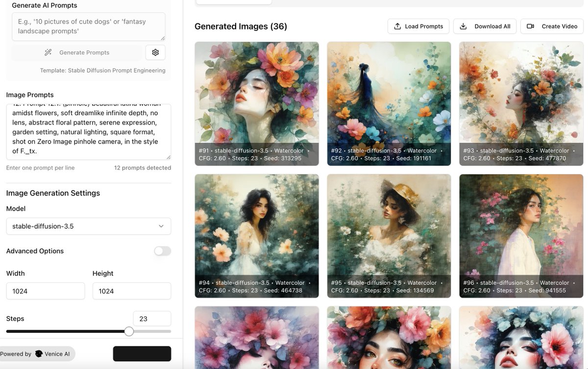This screenshot has width=588, height=369.
Task: Click the Generate Prompts button
Action: tap(77, 52)
